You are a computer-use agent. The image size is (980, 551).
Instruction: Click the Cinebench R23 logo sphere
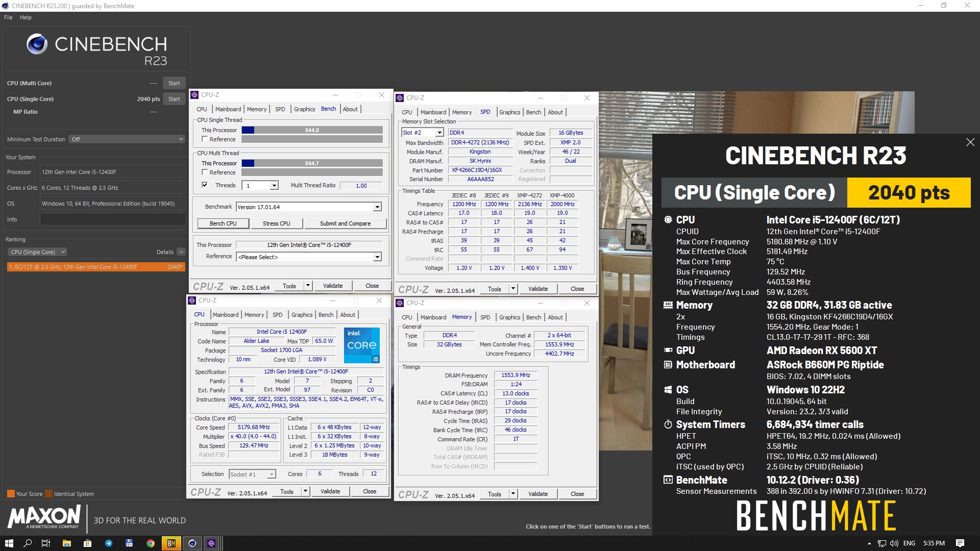click(37, 44)
